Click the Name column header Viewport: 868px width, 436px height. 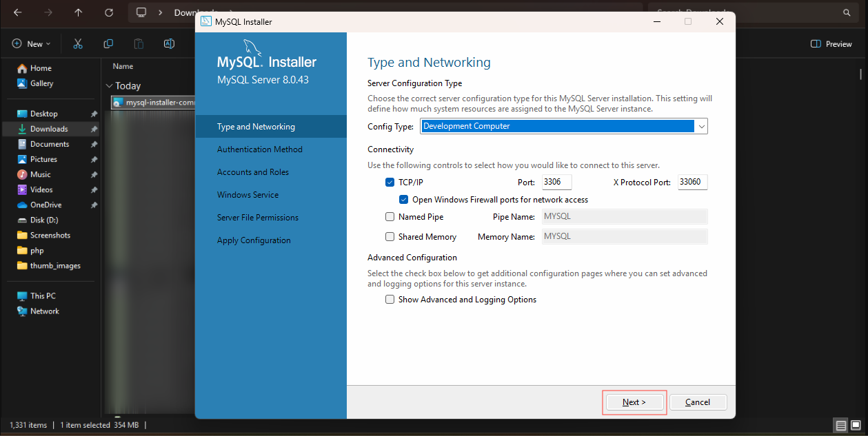[123, 66]
